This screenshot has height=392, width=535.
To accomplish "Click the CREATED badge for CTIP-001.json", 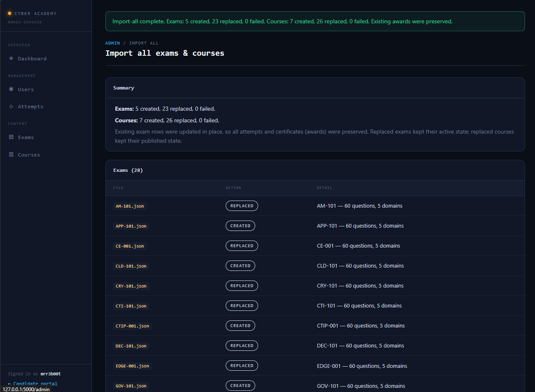I will [x=240, y=326].
